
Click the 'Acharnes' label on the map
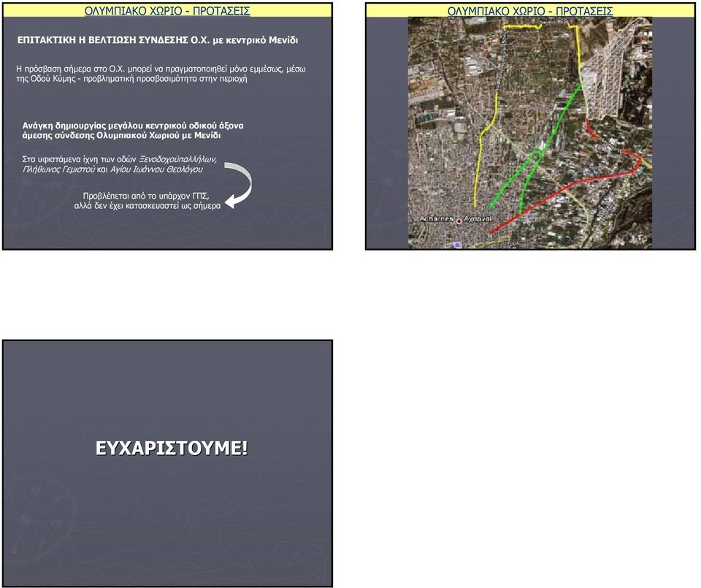[437, 219]
